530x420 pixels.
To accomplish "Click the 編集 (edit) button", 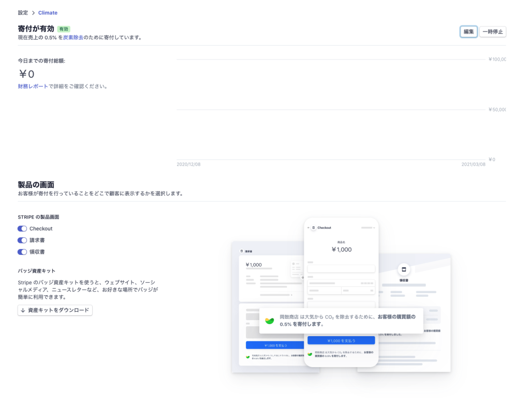I will pos(468,32).
